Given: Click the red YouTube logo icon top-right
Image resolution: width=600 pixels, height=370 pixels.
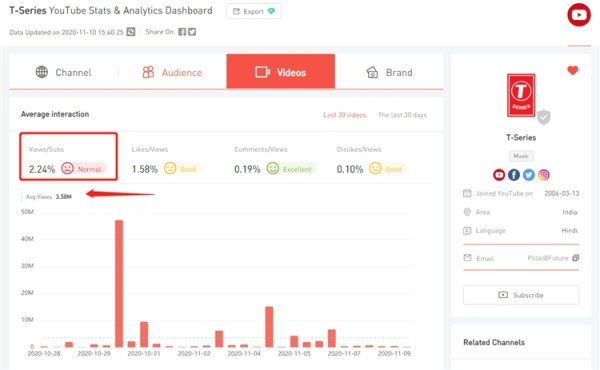Looking at the screenshot, I should tap(579, 15).
